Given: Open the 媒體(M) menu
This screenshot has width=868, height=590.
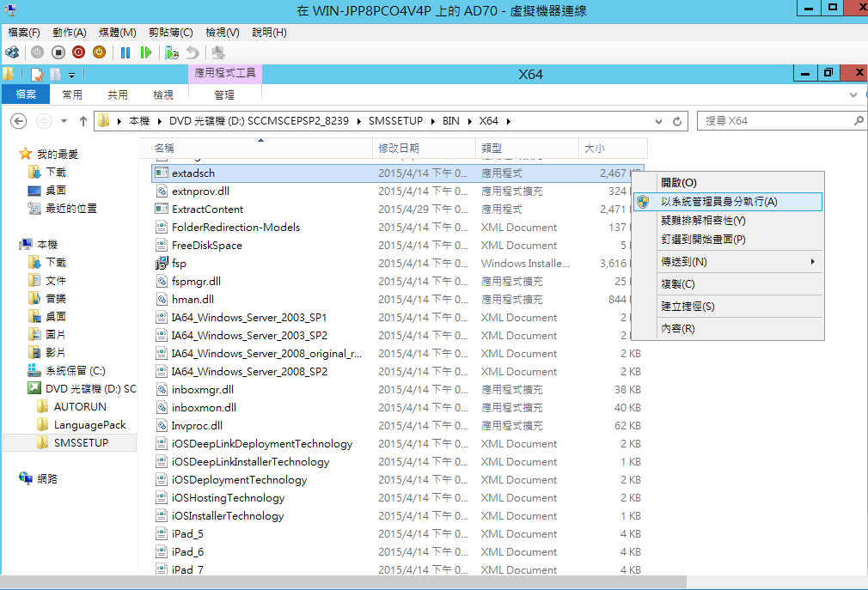Looking at the screenshot, I should [118, 33].
